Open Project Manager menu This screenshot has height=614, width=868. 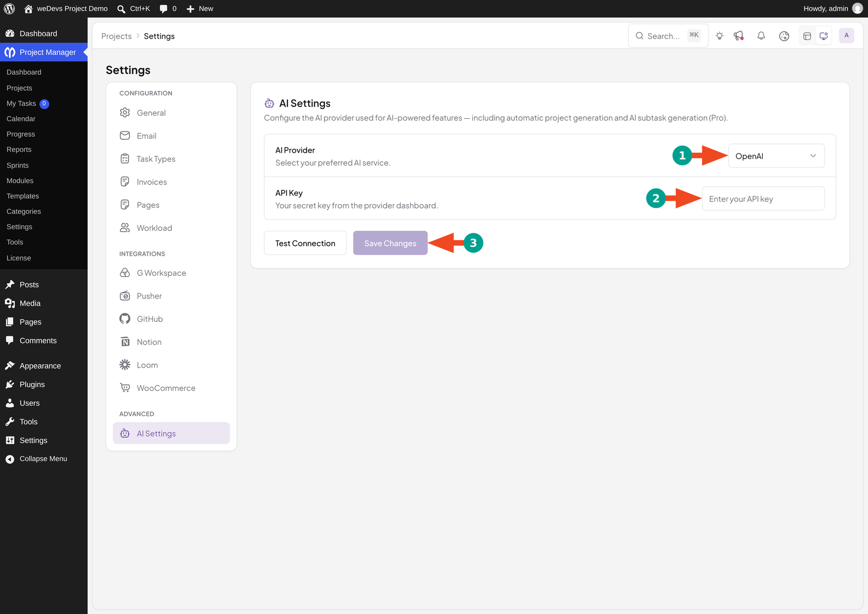43,52
